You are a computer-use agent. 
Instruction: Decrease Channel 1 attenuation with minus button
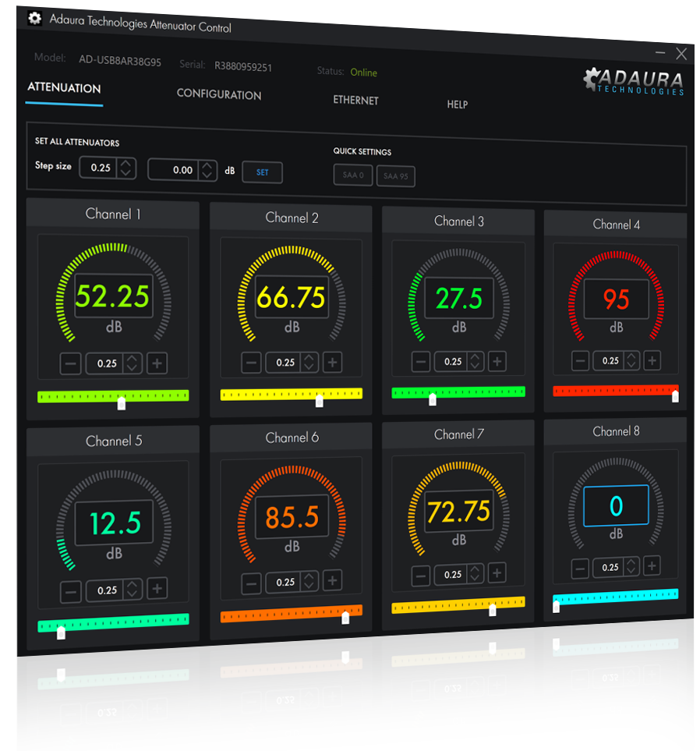[70, 364]
